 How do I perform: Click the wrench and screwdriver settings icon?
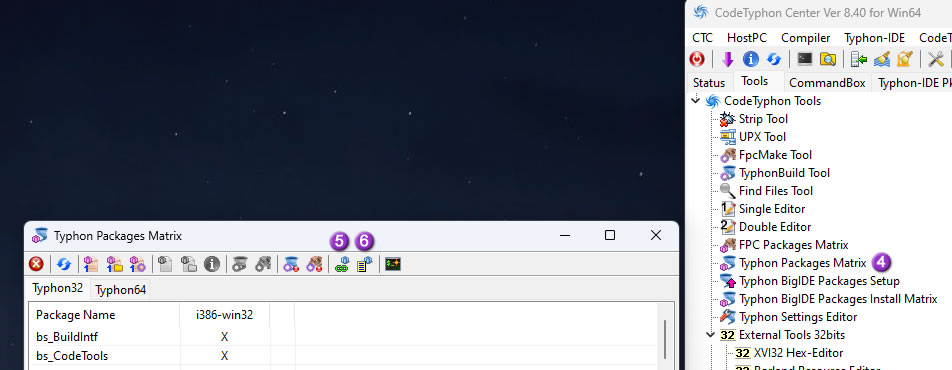click(x=936, y=59)
